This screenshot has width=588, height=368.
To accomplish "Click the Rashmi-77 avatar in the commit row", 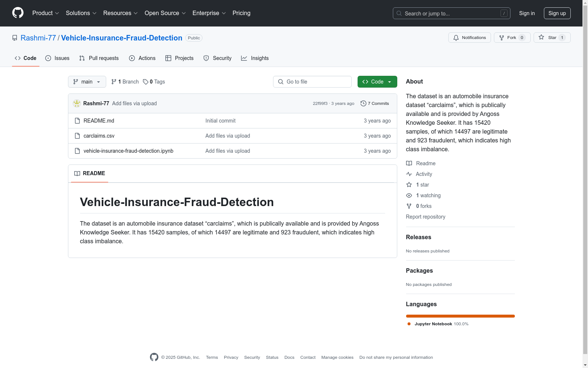I will (x=77, y=103).
